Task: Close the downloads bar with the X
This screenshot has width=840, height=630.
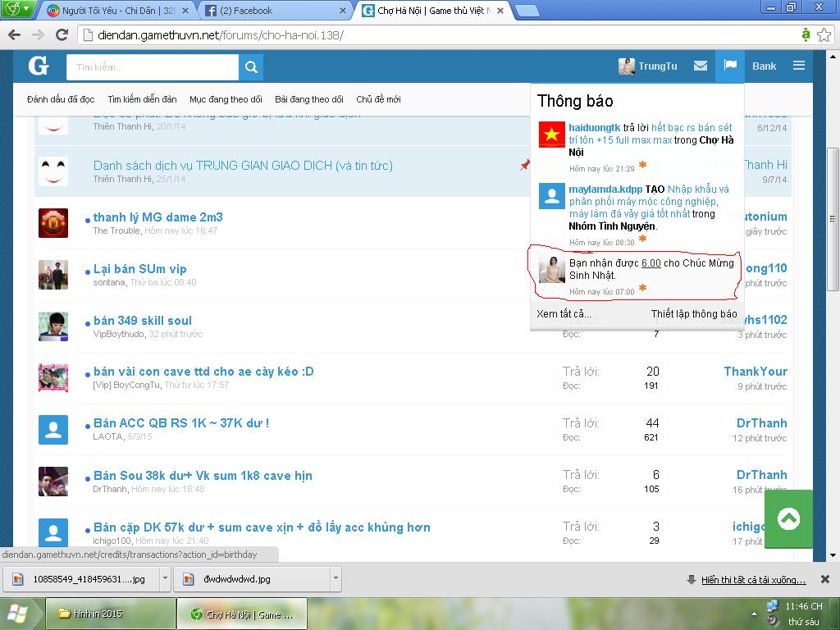Action: (x=825, y=579)
